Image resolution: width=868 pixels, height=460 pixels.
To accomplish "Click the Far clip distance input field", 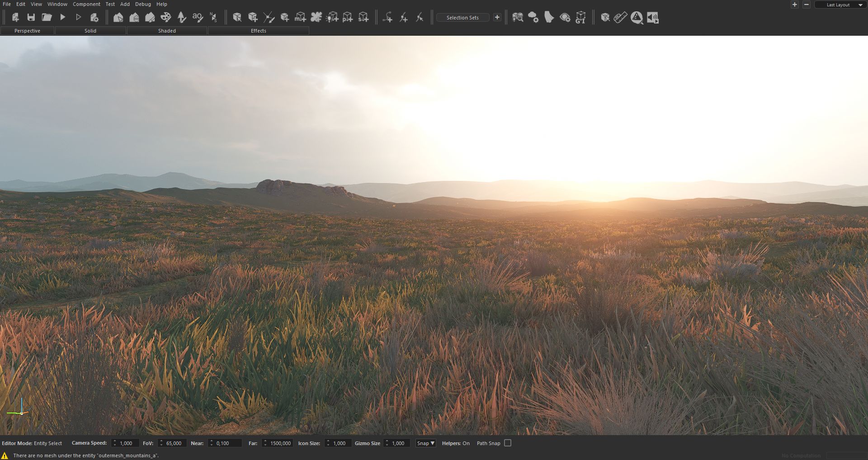I will 279,443.
